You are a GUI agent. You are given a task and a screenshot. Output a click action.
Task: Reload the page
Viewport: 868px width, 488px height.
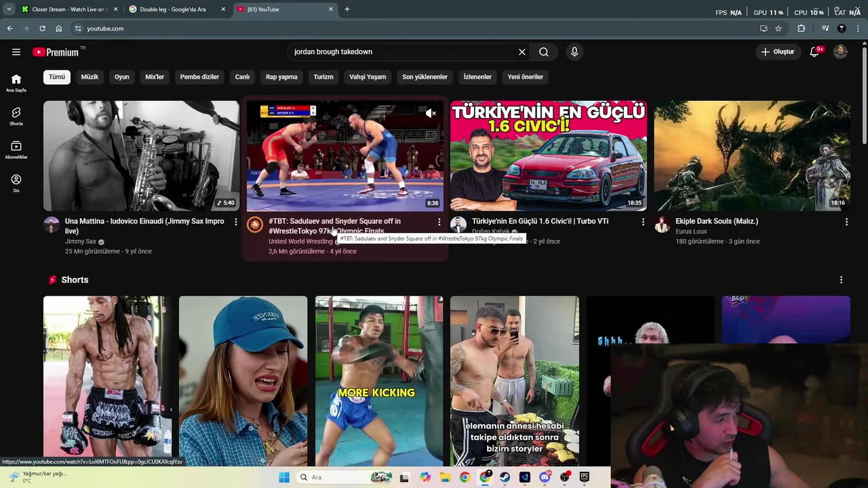[42, 28]
